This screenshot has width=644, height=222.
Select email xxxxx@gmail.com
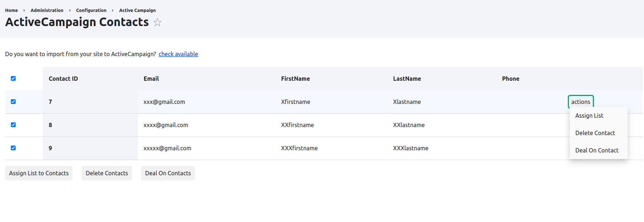(167, 148)
